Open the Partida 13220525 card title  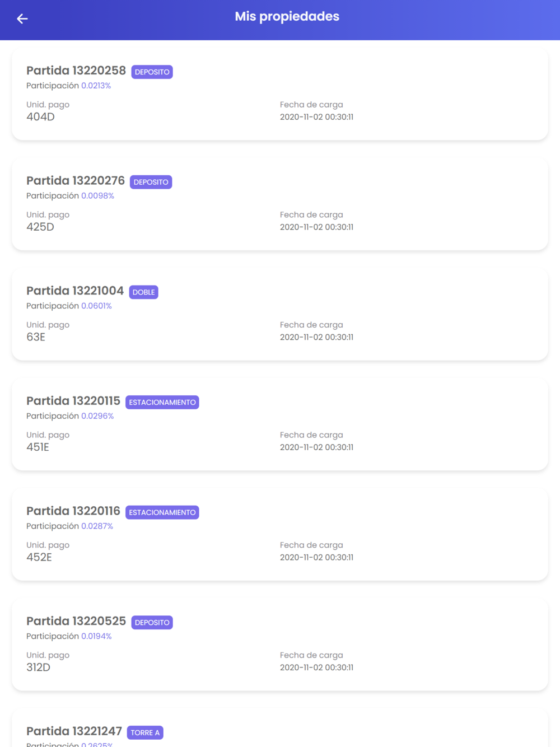76,621
